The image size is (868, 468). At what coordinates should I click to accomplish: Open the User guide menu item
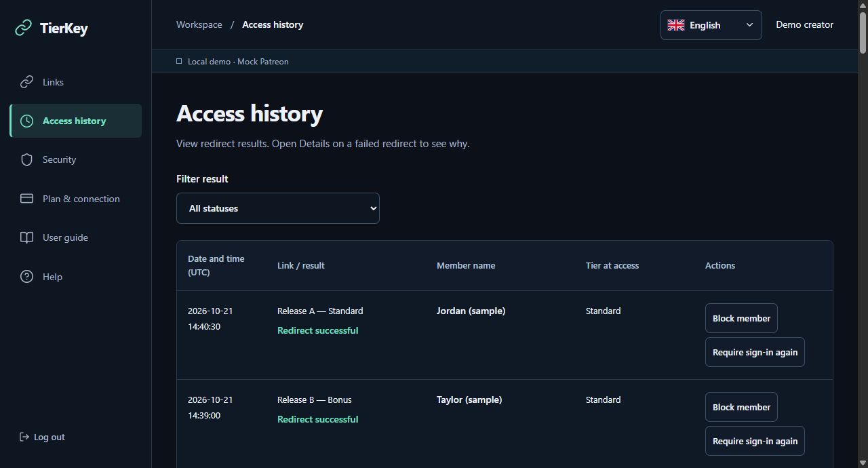[76, 237]
